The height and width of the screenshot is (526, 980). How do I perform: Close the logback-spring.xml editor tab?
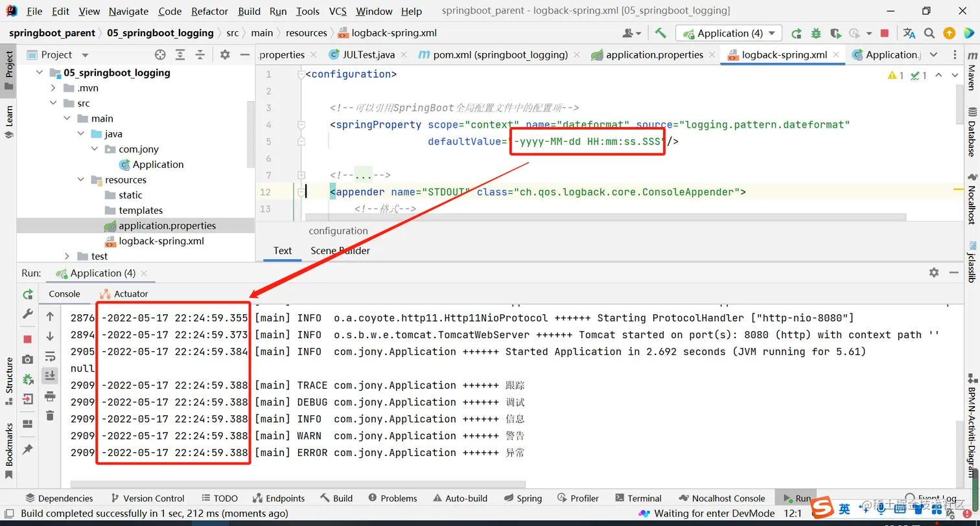click(837, 55)
